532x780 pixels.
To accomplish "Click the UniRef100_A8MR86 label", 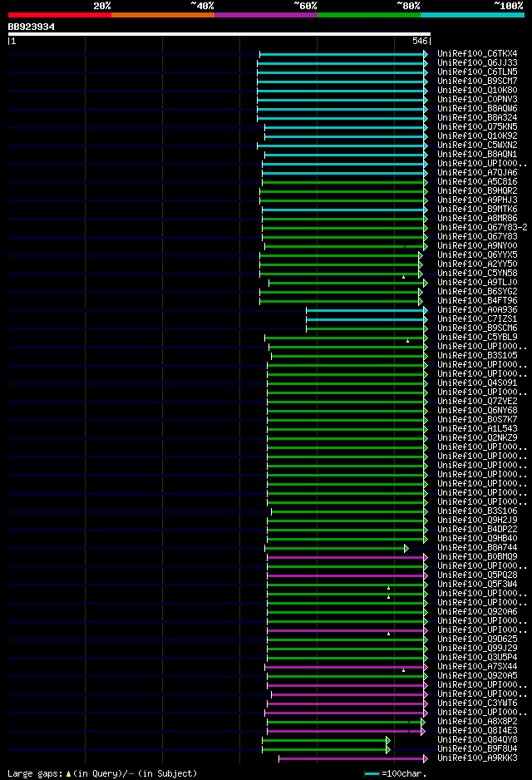I will 477,218.
